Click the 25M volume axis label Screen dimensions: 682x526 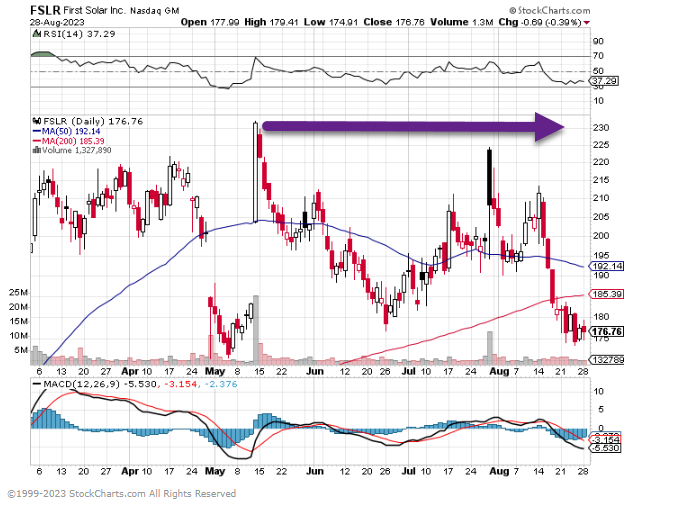pyautogui.click(x=18, y=292)
